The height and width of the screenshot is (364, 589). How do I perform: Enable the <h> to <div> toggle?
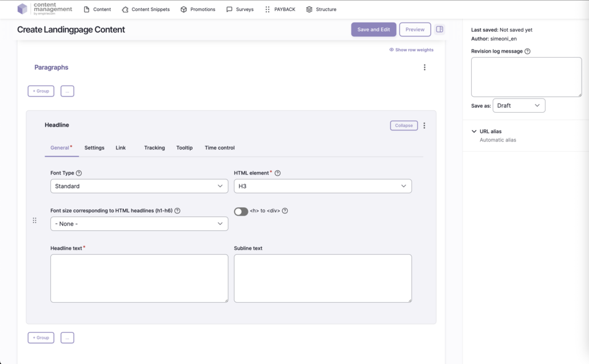(241, 211)
